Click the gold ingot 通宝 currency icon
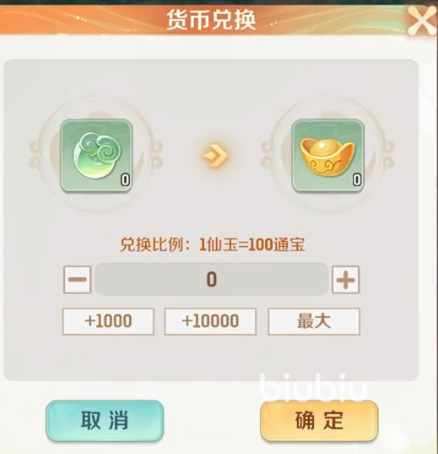The height and width of the screenshot is (454, 438). click(328, 156)
